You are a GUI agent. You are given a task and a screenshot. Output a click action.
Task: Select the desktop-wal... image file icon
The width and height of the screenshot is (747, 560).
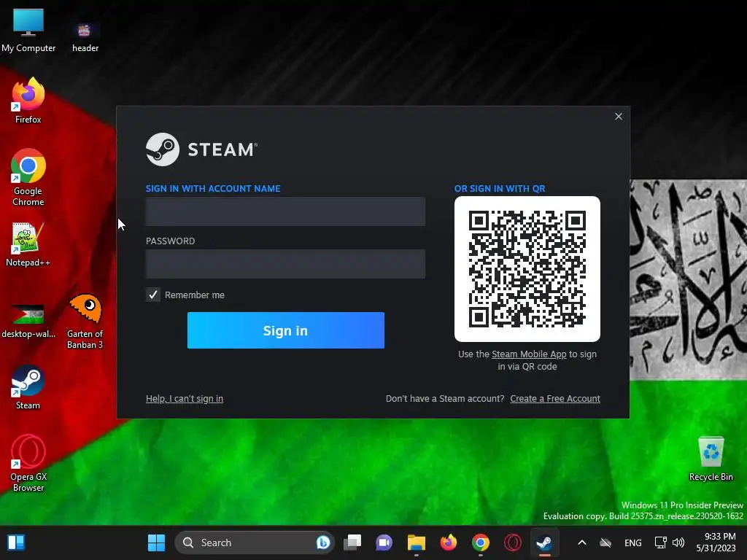tap(28, 321)
